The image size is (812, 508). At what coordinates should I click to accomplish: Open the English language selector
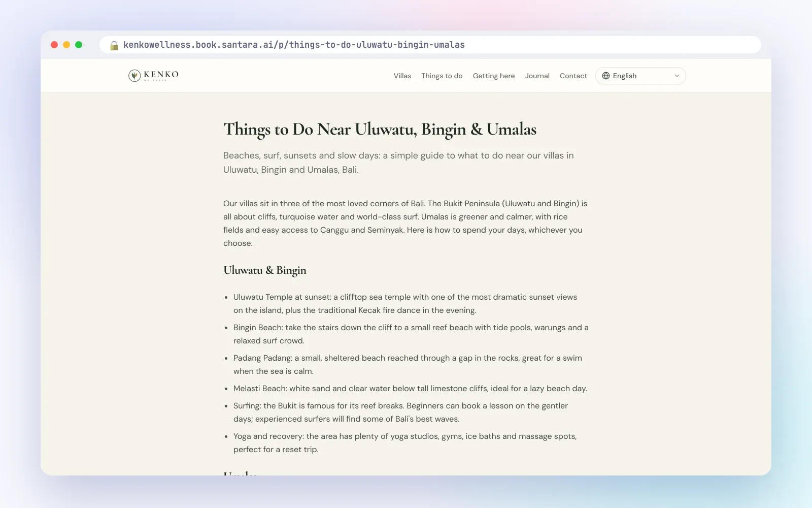click(640, 76)
